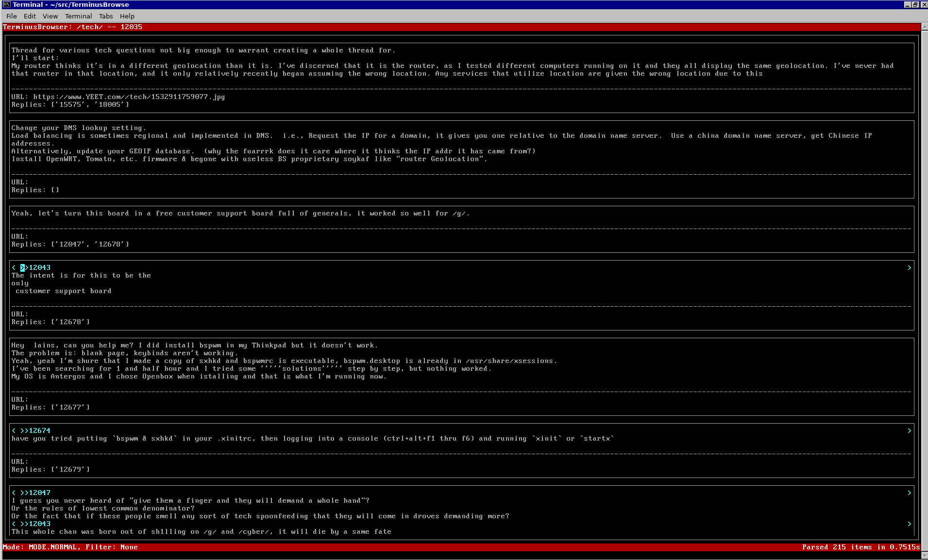Click left arrow on bottom >>12043 row

(14, 524)
